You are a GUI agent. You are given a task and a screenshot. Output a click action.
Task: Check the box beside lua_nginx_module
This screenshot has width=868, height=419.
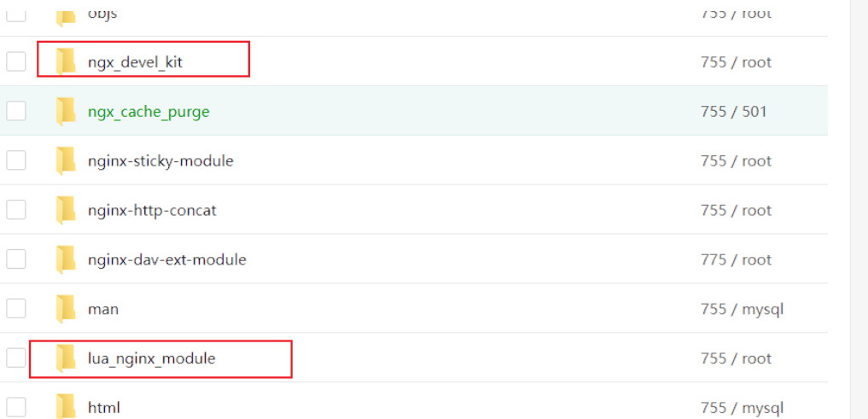(x=16, y=358)
